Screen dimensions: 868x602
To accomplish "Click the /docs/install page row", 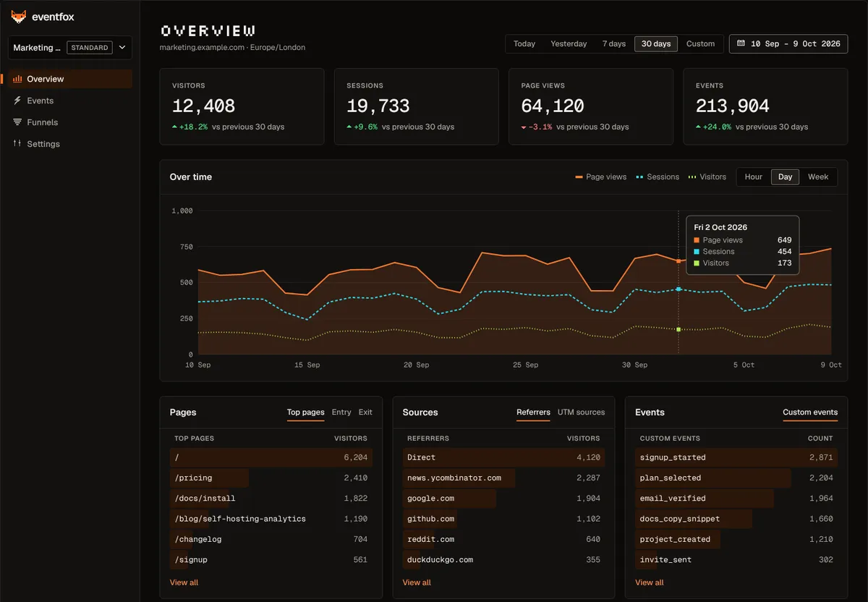I will pyautogui.click(x=271, y=499).
